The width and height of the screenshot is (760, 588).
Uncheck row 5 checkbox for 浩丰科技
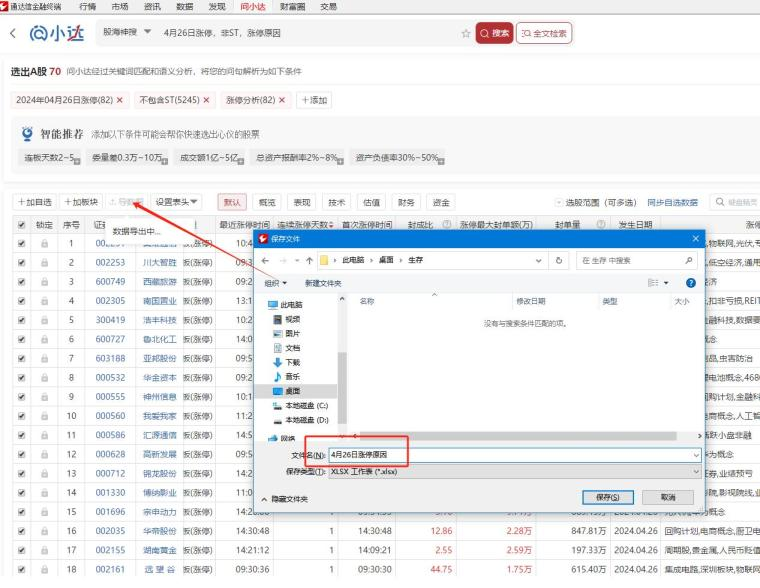coord(21,320)
